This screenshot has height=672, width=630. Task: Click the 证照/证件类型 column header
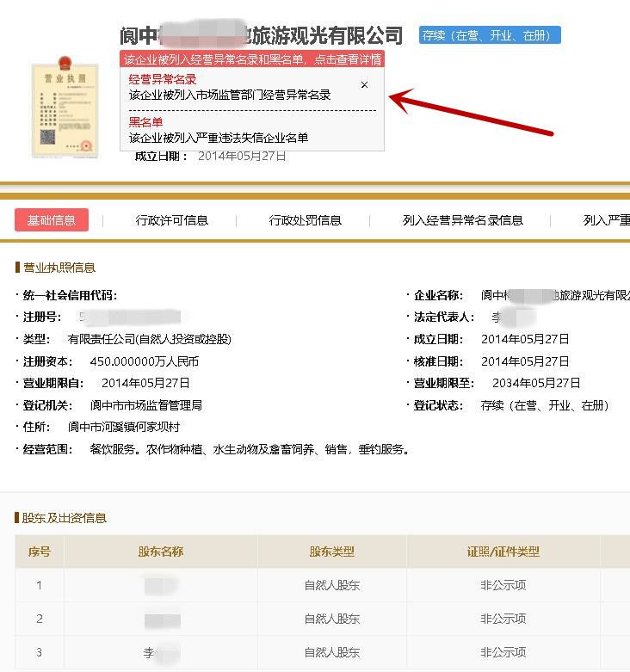click(503, 552)
